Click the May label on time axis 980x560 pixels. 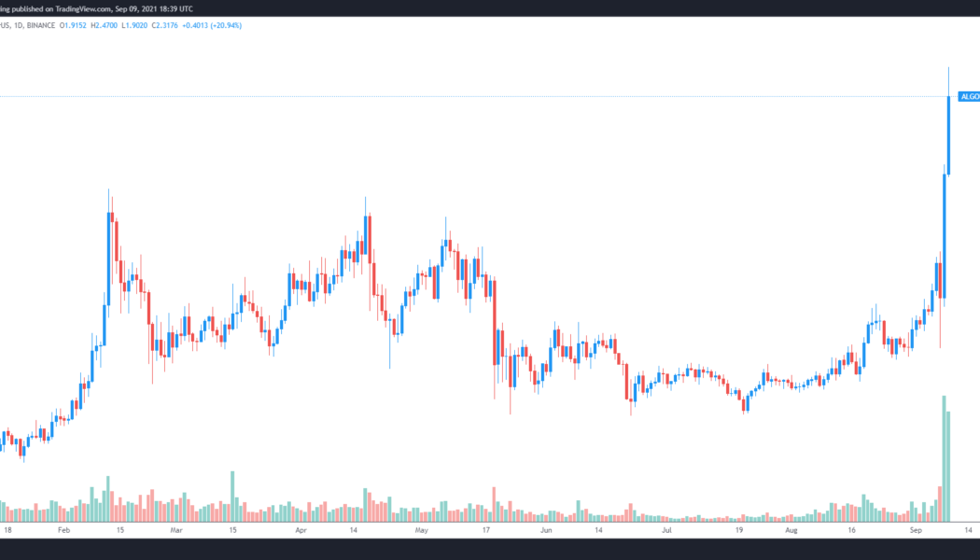[421, 529]
